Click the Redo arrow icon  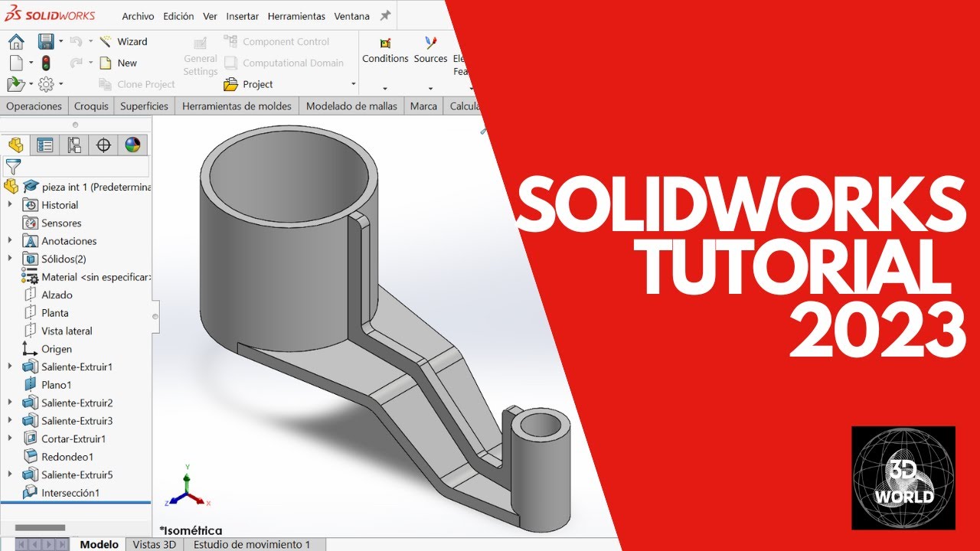click(76, 63)
